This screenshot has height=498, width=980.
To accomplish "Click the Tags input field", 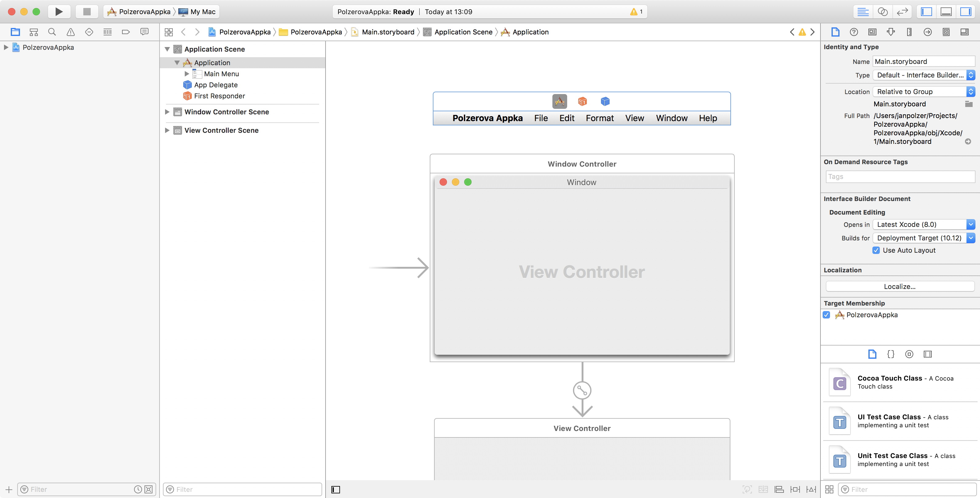I will 900,176.
